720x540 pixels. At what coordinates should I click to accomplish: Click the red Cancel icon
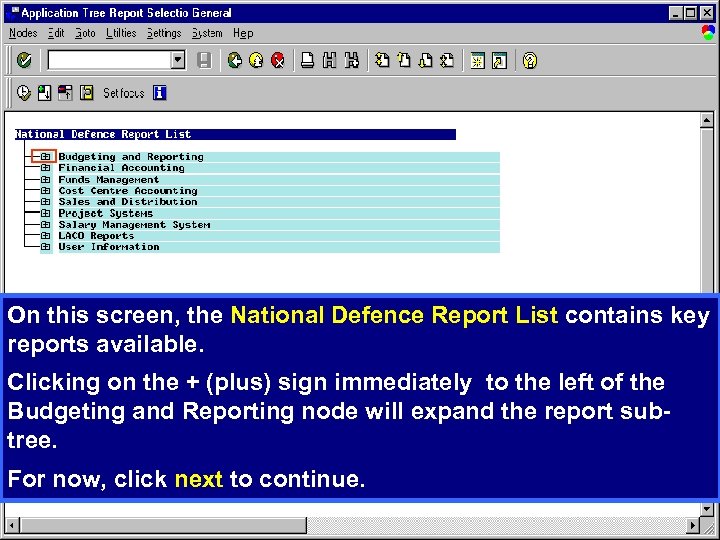coord(278,60)
